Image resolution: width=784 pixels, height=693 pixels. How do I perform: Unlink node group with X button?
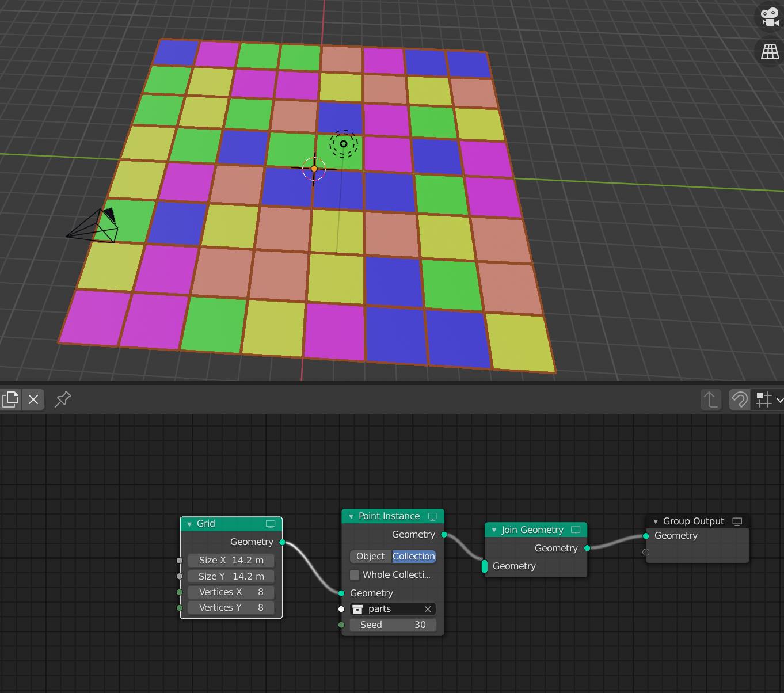point(33,399)
